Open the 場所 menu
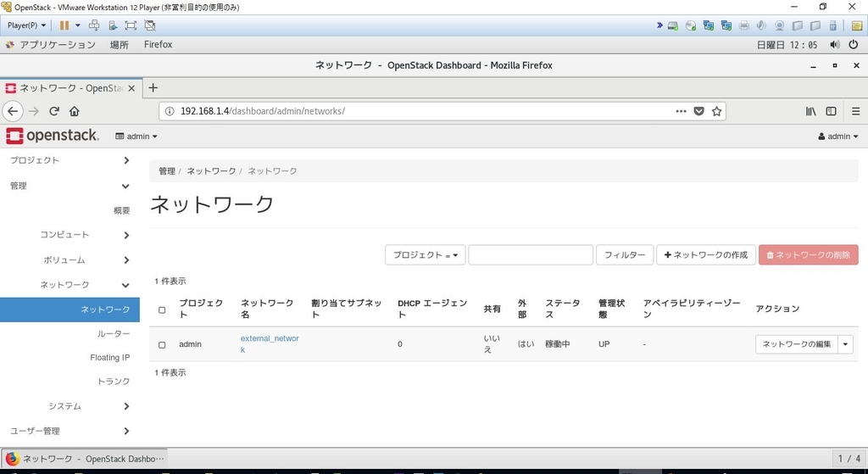The height and width of the screenshot is (474, 868). (x=119, y=45)
